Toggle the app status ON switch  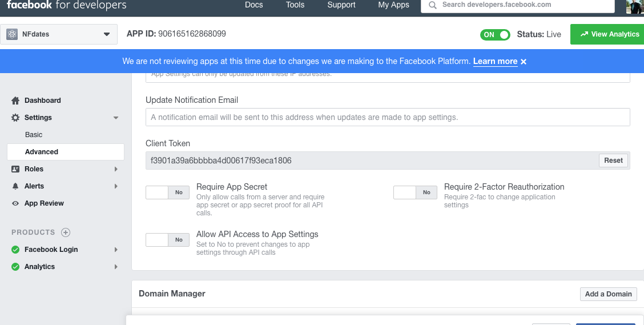click(x=495, y=34)
